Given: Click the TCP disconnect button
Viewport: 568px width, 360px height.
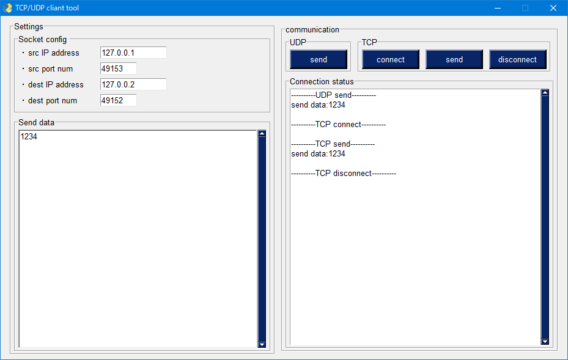Looking at the screenshot, I should [x=518, y=59].
